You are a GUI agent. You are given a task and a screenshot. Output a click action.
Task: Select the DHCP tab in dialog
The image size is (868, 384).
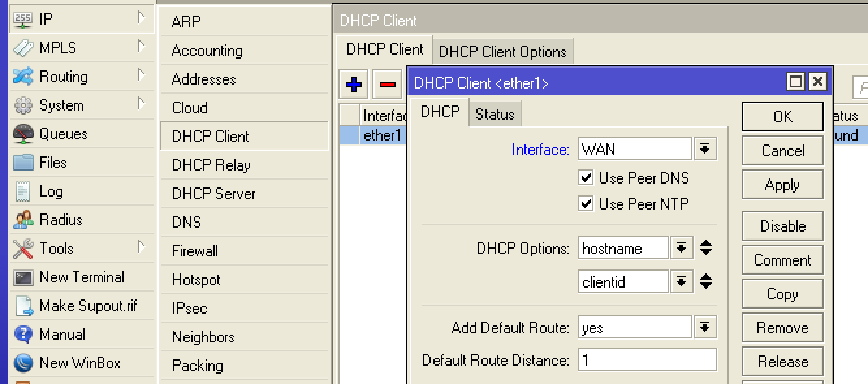pos(440,112)
